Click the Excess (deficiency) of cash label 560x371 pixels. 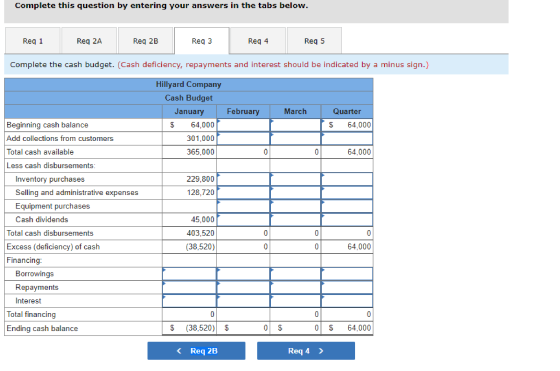pos(53,247)
